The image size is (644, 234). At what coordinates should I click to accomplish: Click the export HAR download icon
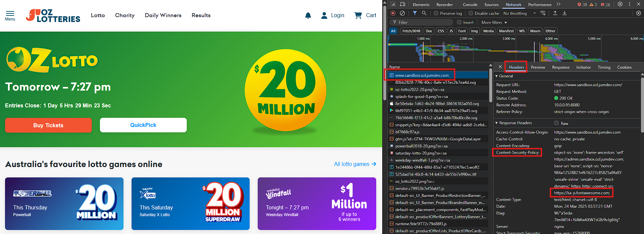click(x=565, y=13)
